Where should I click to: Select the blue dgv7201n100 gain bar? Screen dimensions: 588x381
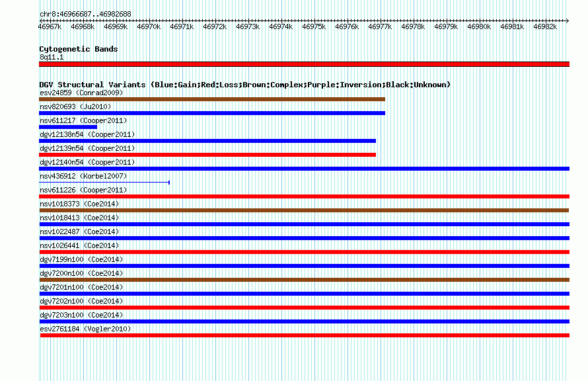pyautogui.click(x=304, y=294)
